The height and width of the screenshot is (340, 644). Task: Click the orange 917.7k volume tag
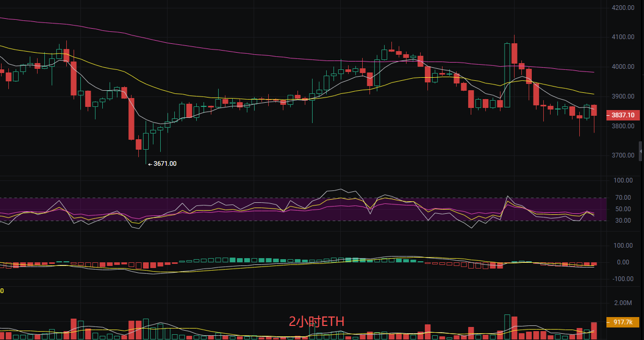[x=622, y=322]
